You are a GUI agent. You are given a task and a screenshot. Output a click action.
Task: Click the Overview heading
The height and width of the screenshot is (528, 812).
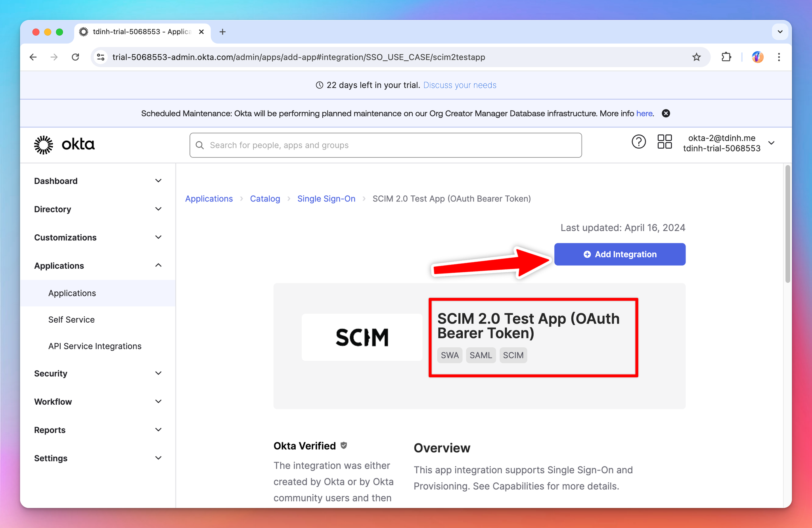(442, 448)
